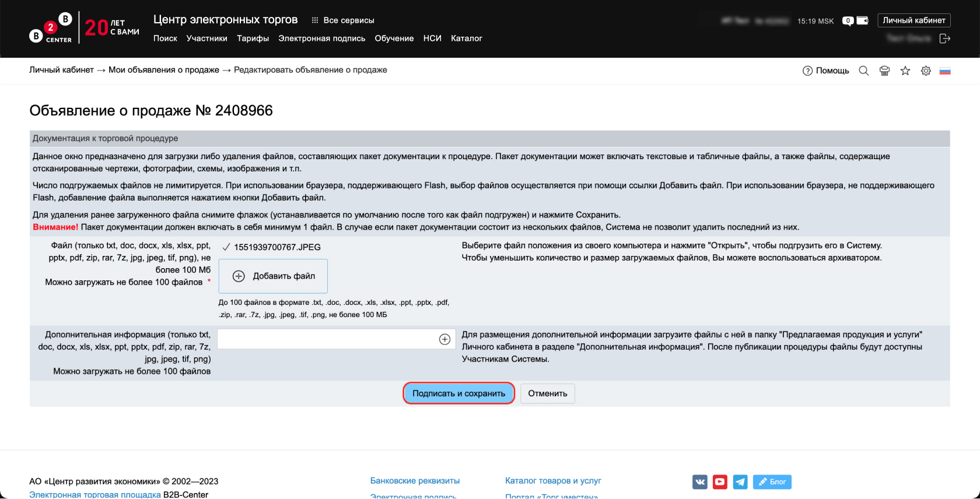Click the star favorites icon
This screenshot has height=499, width=980.
click(x=905, y=71)
